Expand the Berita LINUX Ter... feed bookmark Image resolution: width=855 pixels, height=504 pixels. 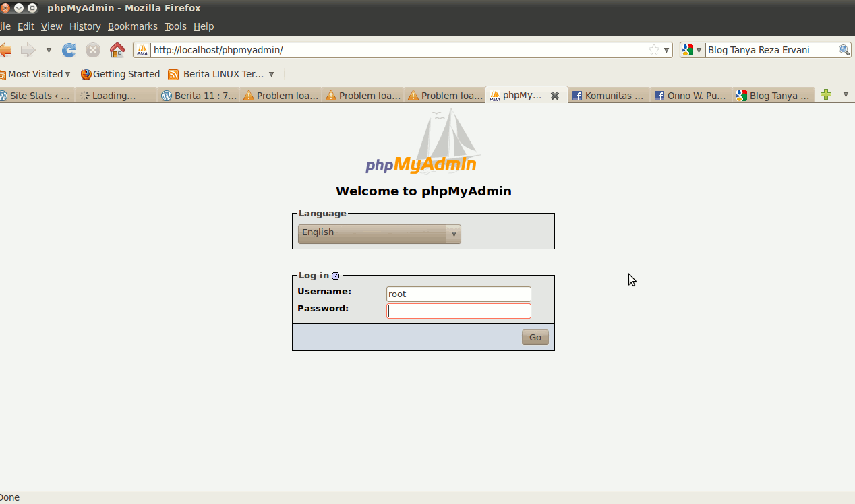(x=221, y=74)
